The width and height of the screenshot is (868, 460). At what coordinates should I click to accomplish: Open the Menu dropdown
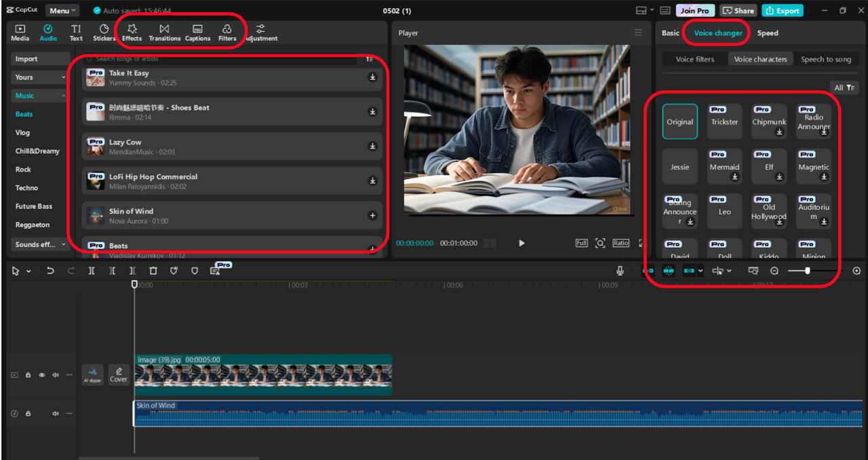(x=62, y=10)
